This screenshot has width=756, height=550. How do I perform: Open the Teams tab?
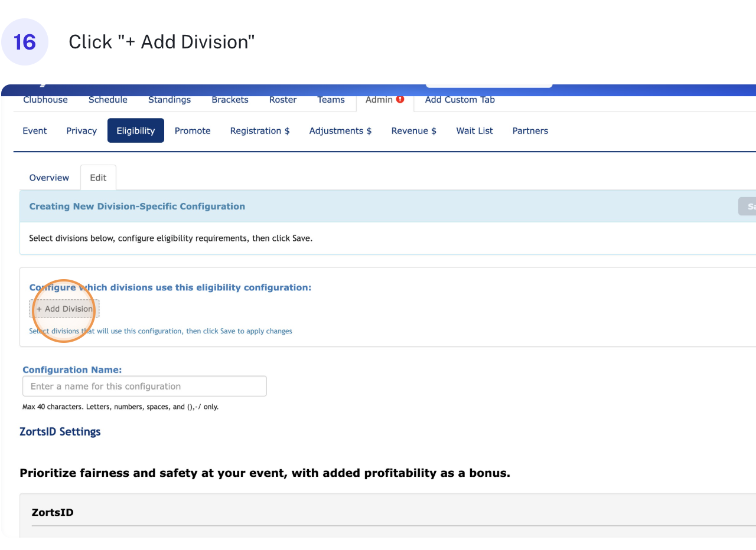(331, 100)
